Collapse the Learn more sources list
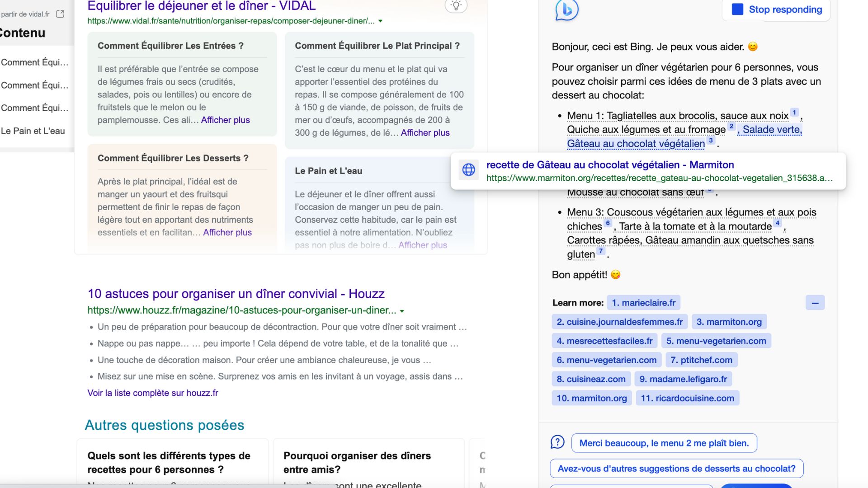Screen dimensions: 868x488 [815, 303]
